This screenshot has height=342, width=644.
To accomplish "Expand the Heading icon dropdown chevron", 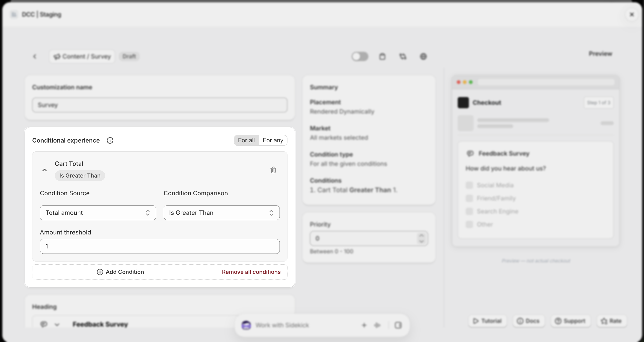I will point(57,325).
